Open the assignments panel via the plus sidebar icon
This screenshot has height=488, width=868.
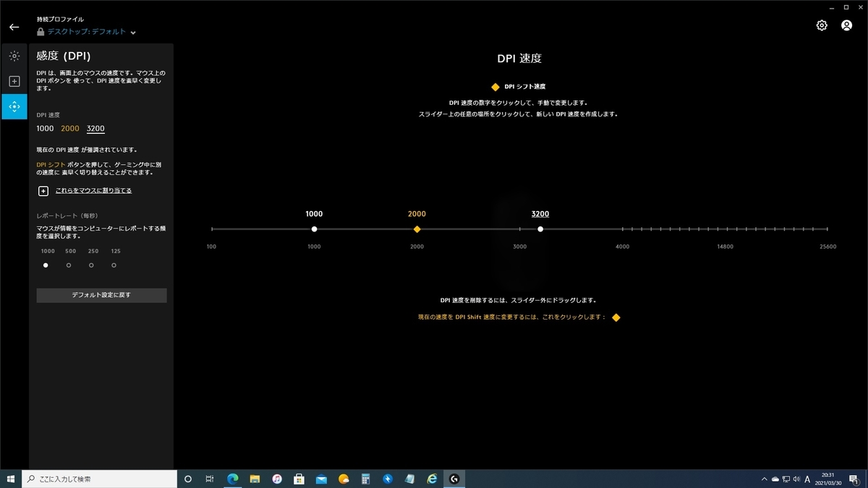(14, 81)
